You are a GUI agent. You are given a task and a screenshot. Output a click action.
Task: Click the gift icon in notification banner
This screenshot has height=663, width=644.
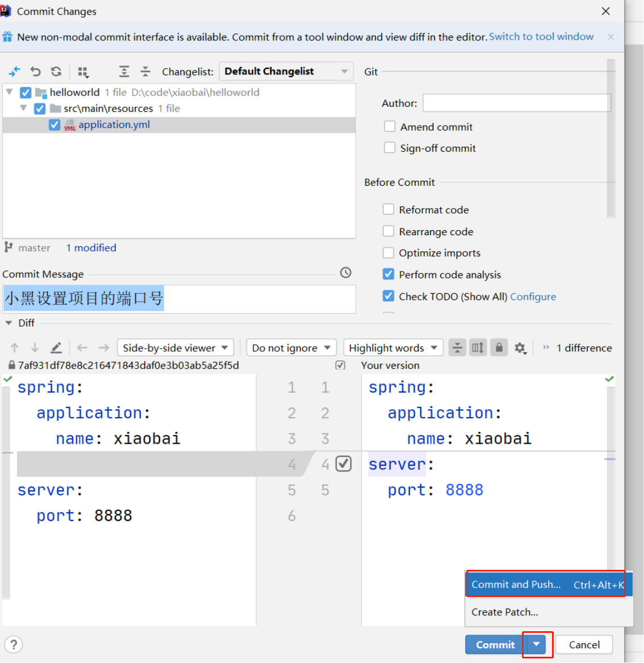tap(7, 37)
